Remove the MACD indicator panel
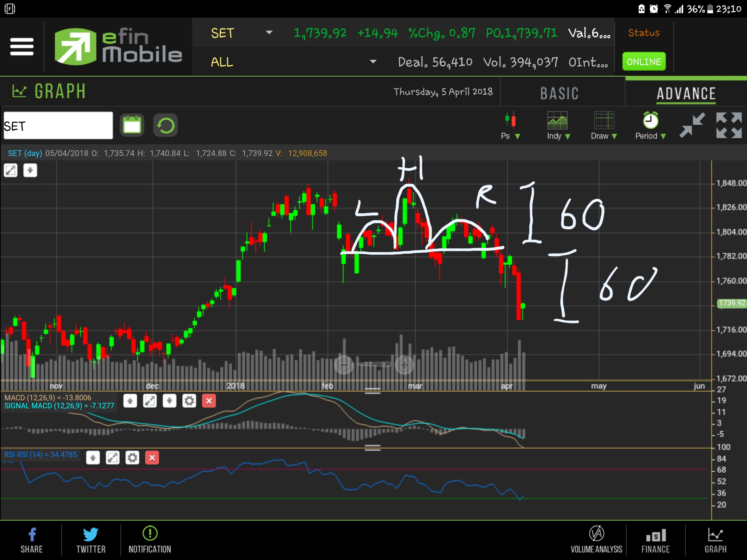Viewport: 747px width, 560px height. [x=209, y=401]
